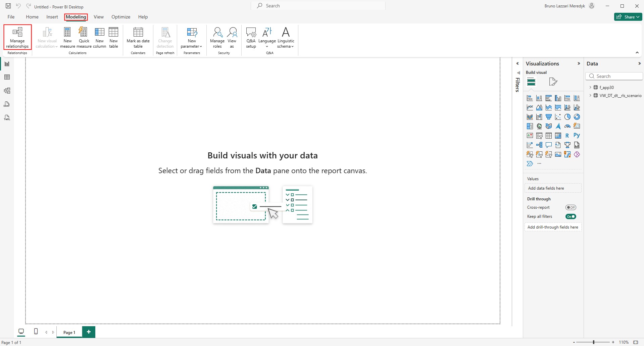Viewport: 644px width, 346px height.
Task: Select the Stacked bar chart visual
Action: coord(530,98)
